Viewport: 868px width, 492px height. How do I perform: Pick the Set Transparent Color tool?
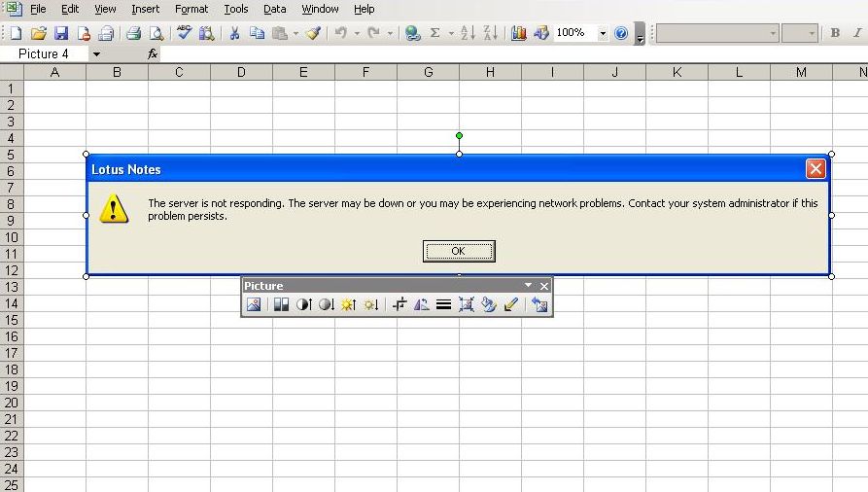(x=511, y=304)
